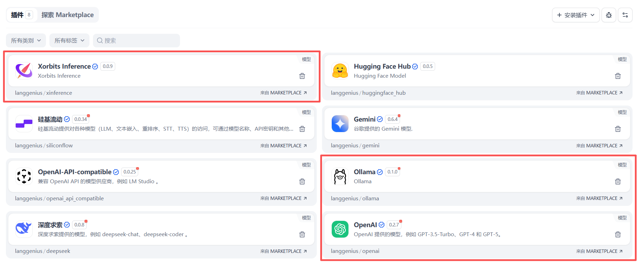Expand the 安装插件 install dropdown

(576, 15)
